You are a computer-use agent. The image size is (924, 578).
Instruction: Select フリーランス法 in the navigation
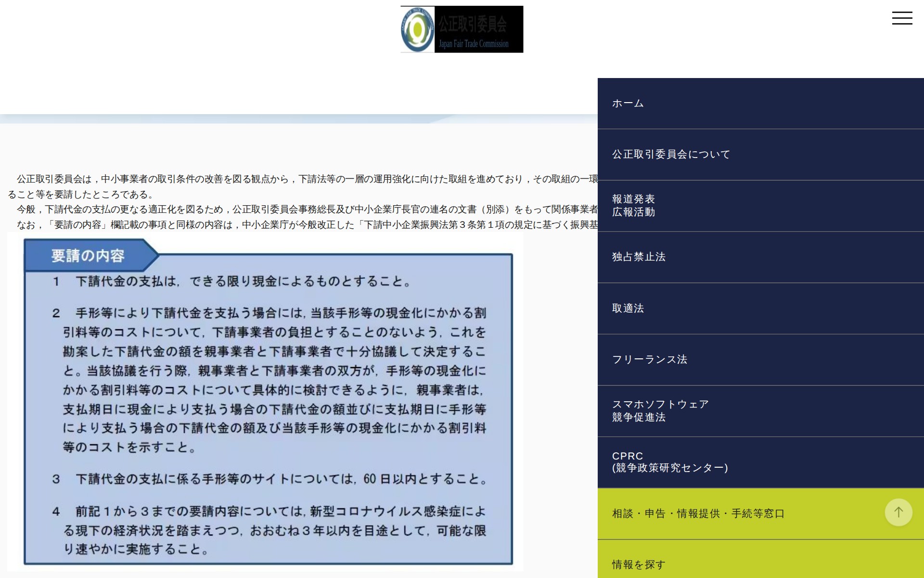tap(649, 360)
